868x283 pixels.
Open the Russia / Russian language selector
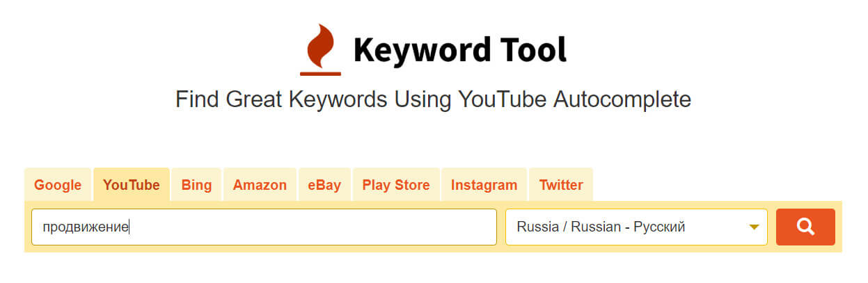pos(626,227)
